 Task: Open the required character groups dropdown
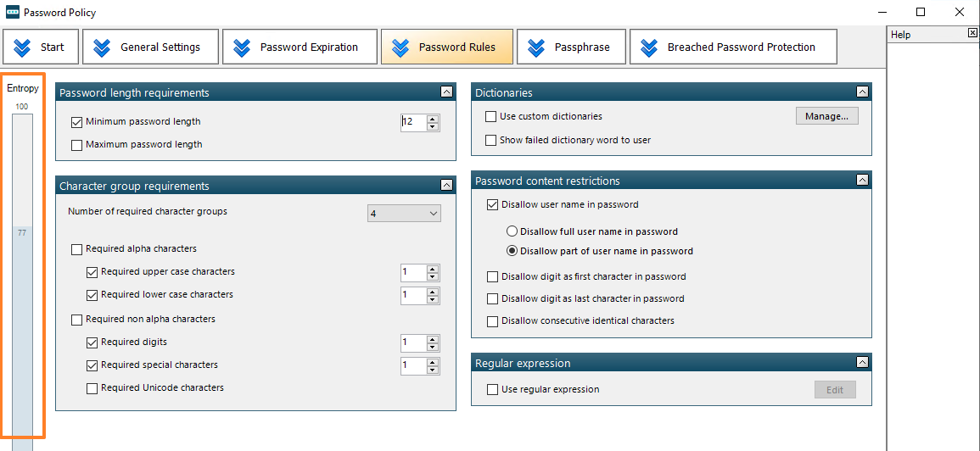click(x=405, y=214)
